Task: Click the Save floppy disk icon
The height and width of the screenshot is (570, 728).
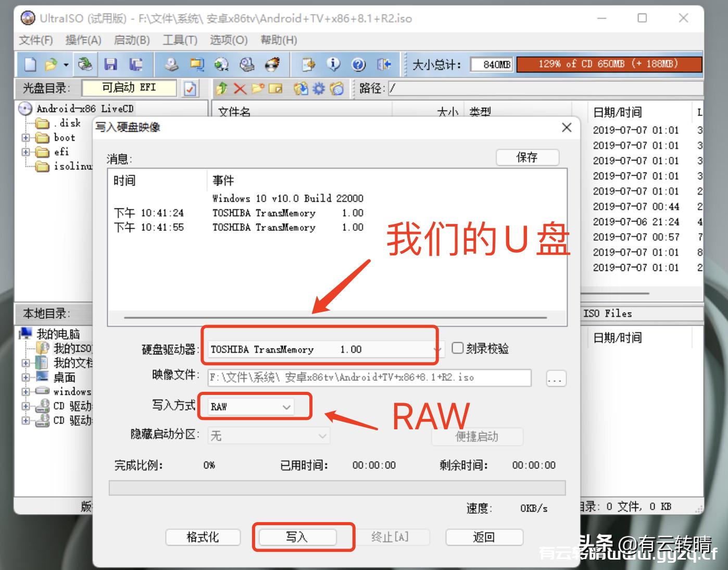Action: tap(110, 64)
